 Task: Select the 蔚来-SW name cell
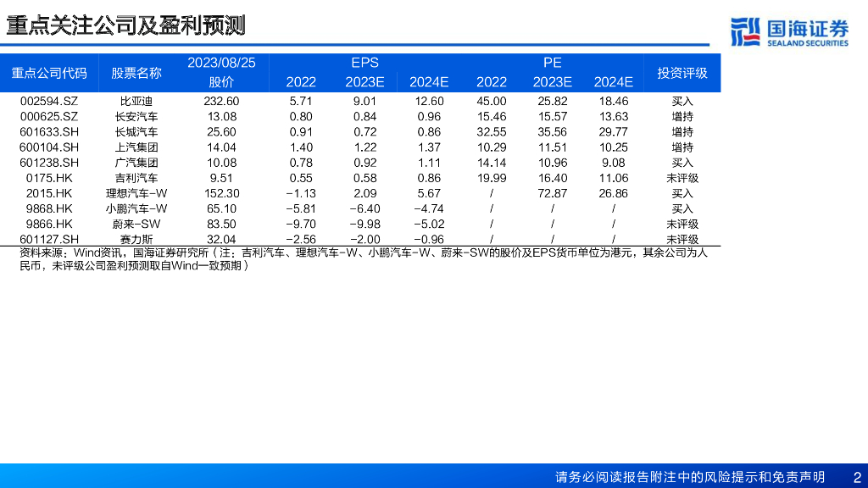(x=136, y=224)
